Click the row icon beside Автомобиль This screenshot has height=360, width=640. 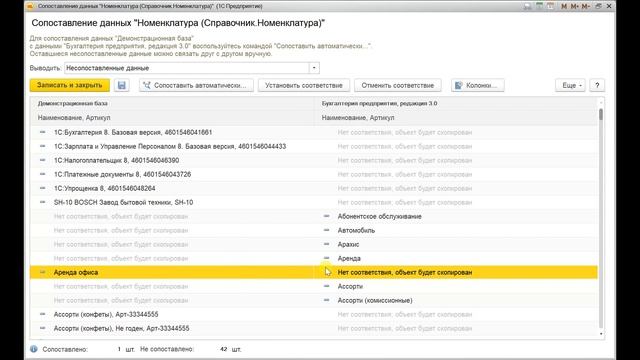327,230
